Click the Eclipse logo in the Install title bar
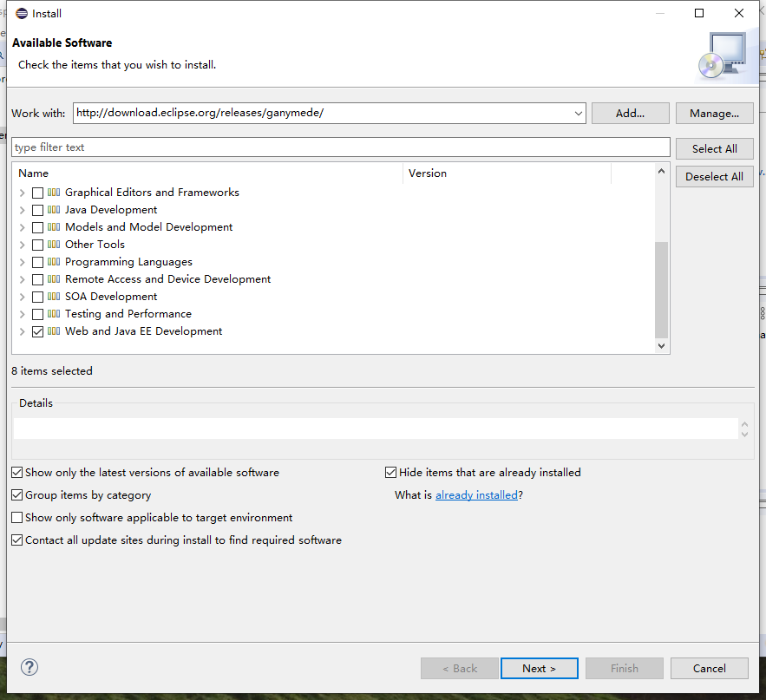The image size is (766, 700). coord(22,13)
